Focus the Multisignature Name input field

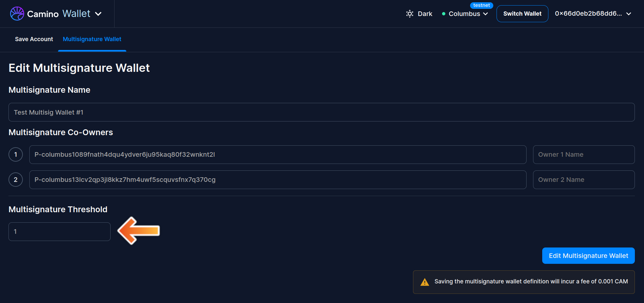click(x=321, y=112)
